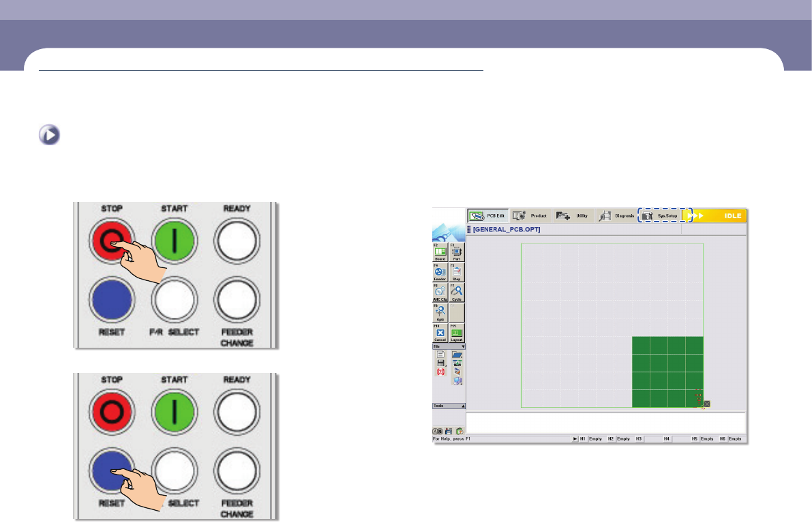Open the F7 Cycle tool

(x=457, y=293)
